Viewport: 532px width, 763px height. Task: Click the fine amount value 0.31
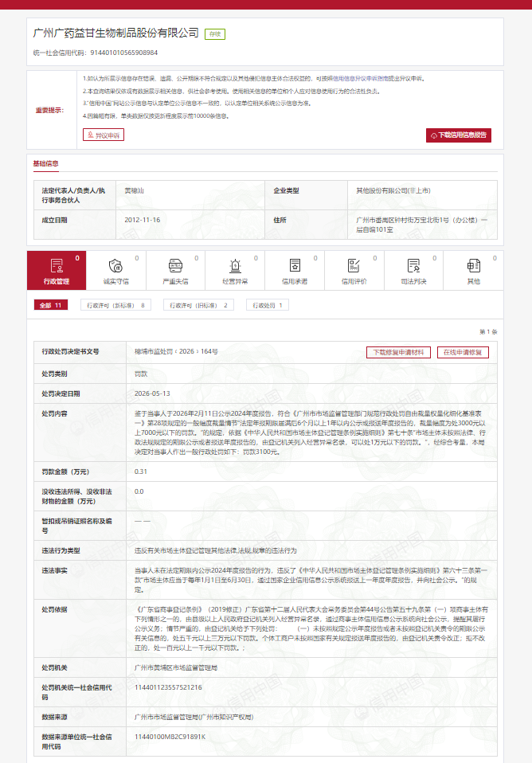point(141,471)
